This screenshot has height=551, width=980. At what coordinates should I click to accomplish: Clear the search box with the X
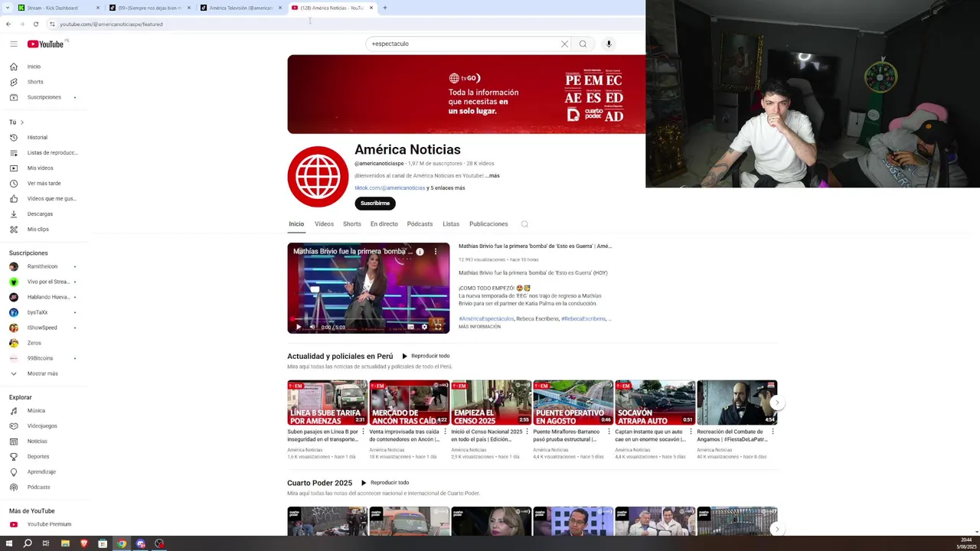click(564, 44)
